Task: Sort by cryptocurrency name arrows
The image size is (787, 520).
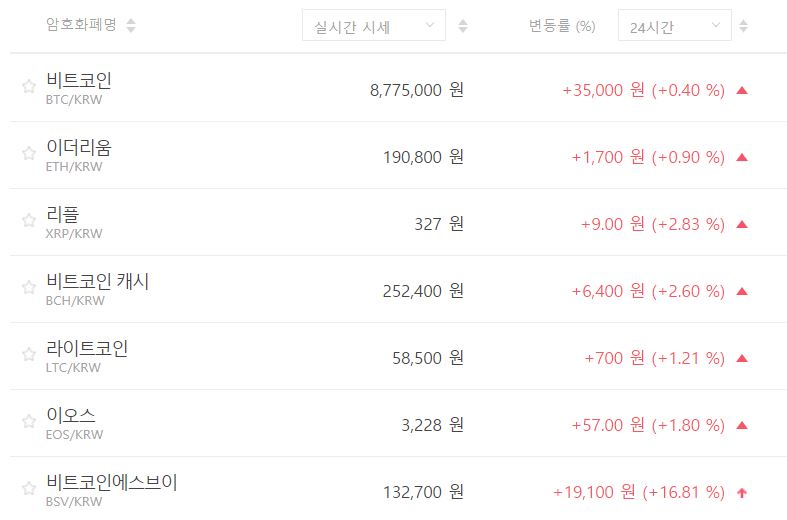Action: pos(131,25)
